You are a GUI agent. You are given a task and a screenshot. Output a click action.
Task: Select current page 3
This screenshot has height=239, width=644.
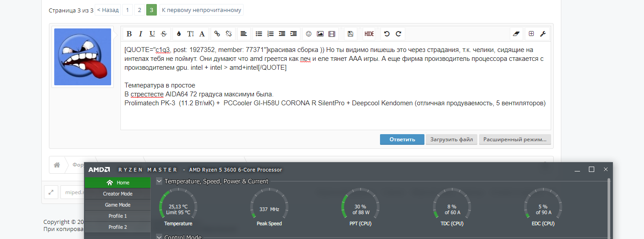coord(152,10)
